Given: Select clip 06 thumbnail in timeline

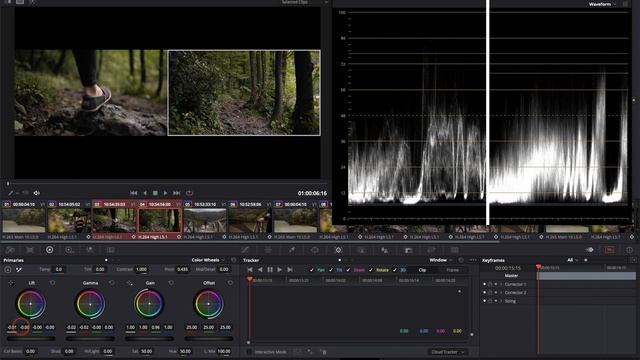Looking at the screenshot, I should (x=250, y=220).
